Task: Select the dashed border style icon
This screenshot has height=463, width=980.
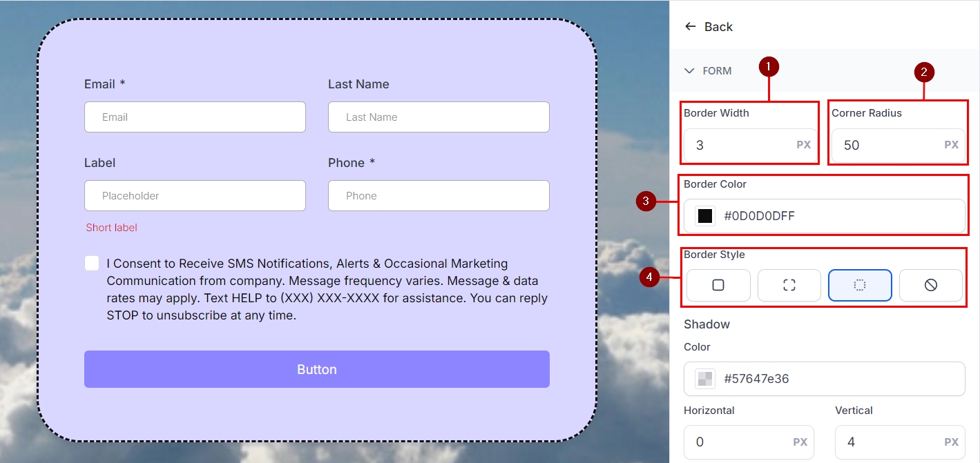Action: pos(789,285)
